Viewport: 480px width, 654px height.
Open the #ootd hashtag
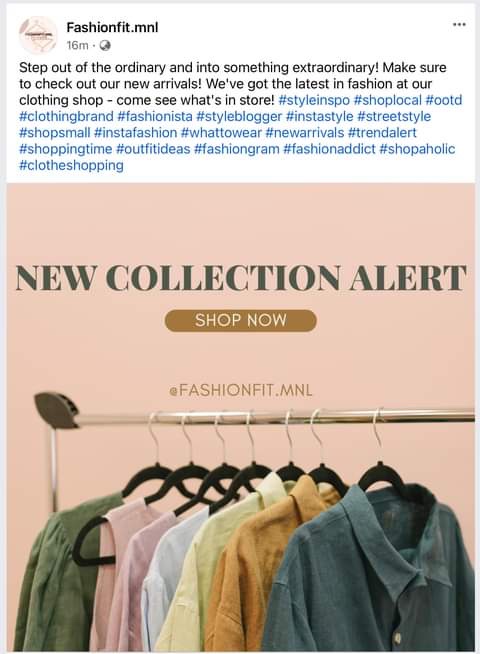(x=444, y=100)
